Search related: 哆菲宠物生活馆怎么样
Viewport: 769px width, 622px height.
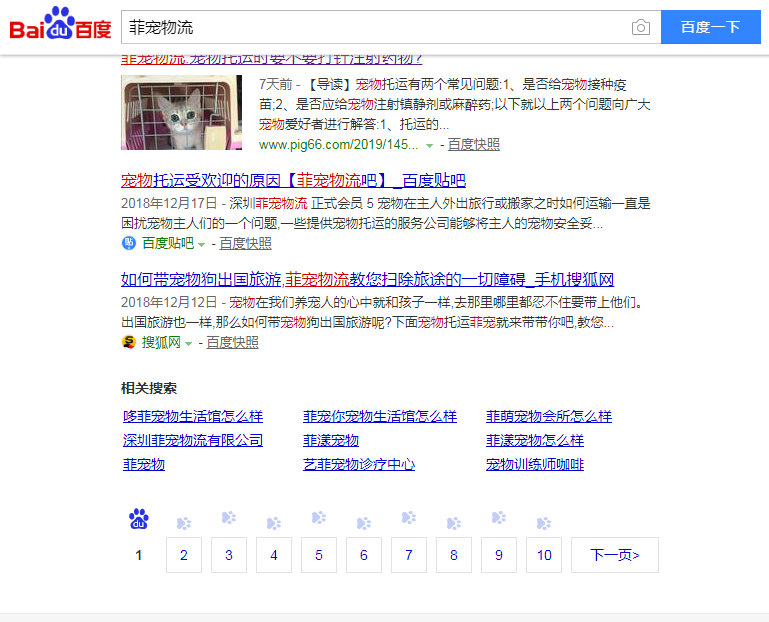pyautogui.click(x=193, y=416)
